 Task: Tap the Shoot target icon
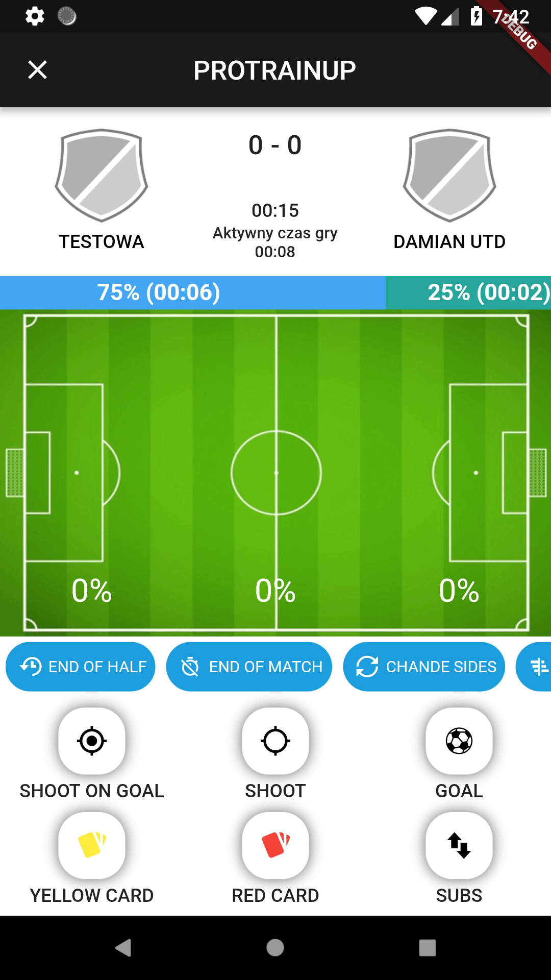(x=275, y=742)
